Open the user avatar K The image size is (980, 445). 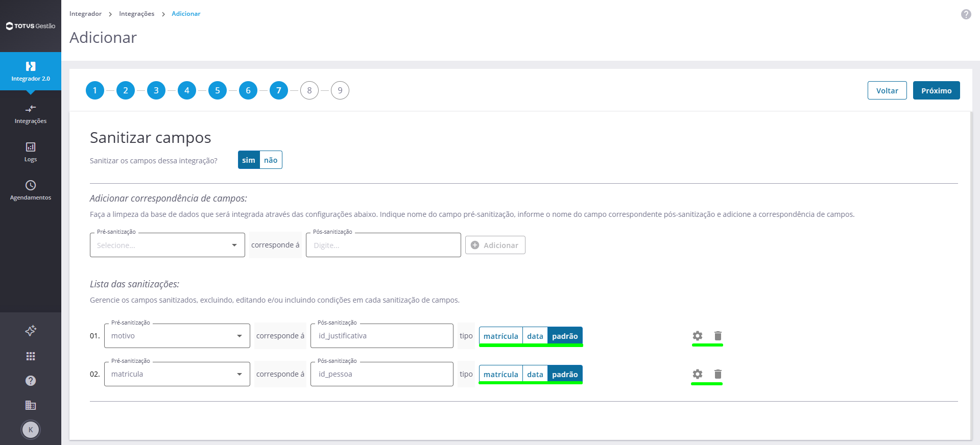click(x=31, y=430)
